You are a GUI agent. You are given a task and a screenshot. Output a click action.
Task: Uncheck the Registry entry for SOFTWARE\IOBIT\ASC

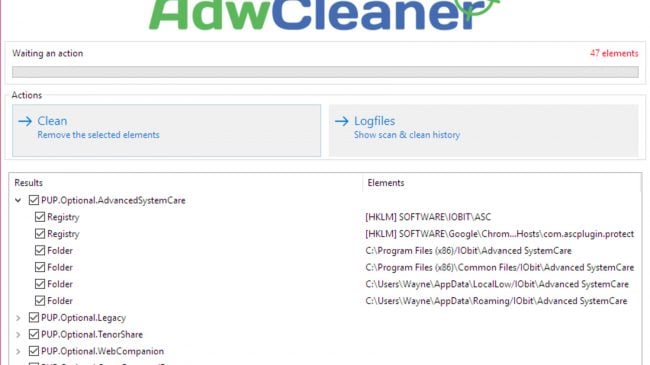40,217
